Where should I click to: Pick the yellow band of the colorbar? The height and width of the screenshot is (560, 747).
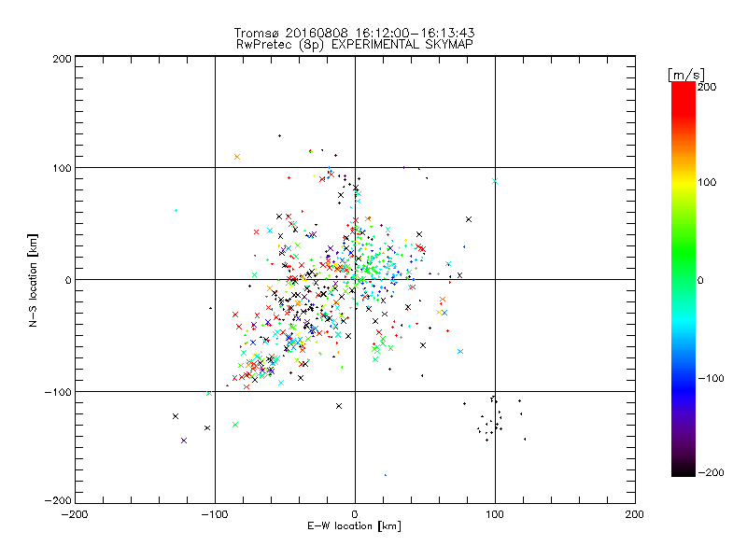coord(684,184)
